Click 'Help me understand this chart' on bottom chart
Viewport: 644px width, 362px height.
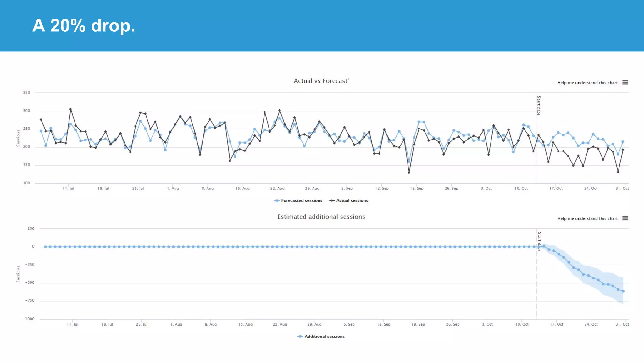coord(587,218)
